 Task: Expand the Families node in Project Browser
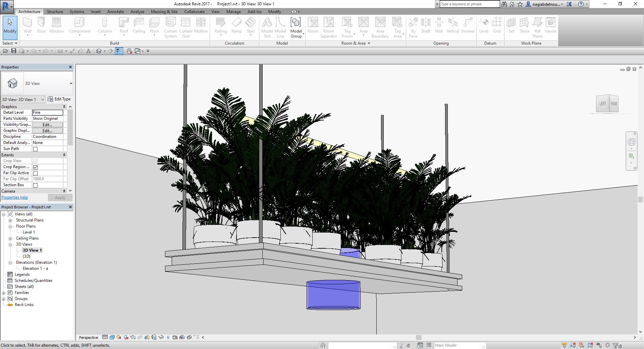pos(4,293)
